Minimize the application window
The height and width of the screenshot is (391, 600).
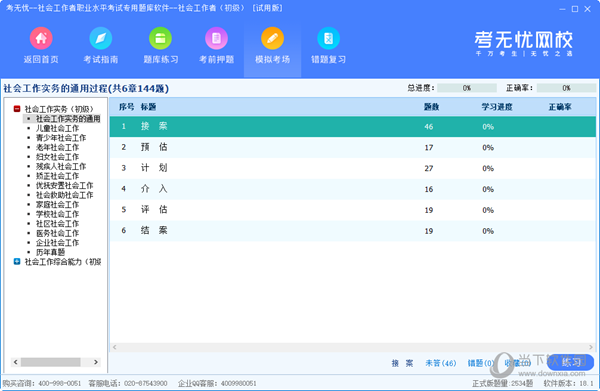562,9
